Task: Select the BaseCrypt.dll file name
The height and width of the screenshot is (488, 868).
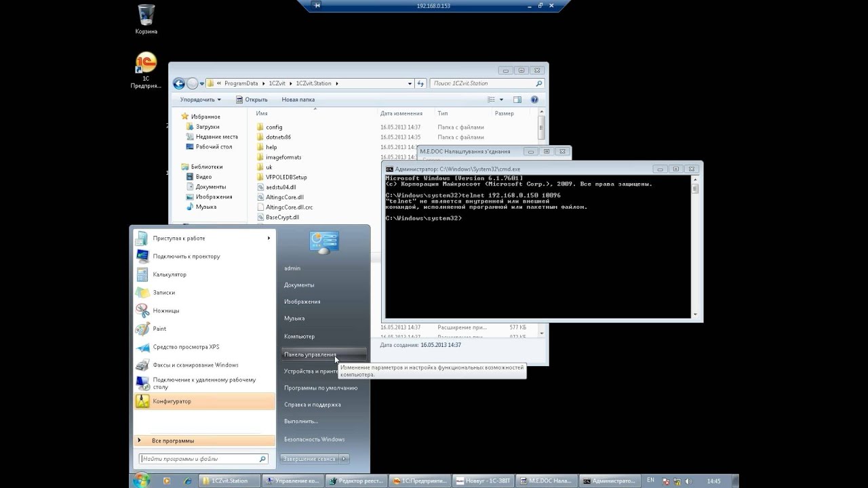Action: (282, 218)
